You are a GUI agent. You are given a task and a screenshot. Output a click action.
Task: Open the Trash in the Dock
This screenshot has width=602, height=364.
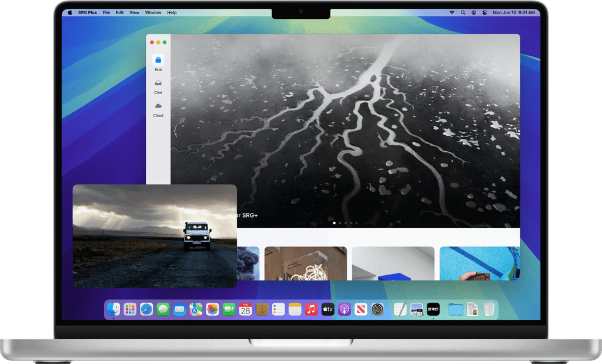[x=489, y=309]
